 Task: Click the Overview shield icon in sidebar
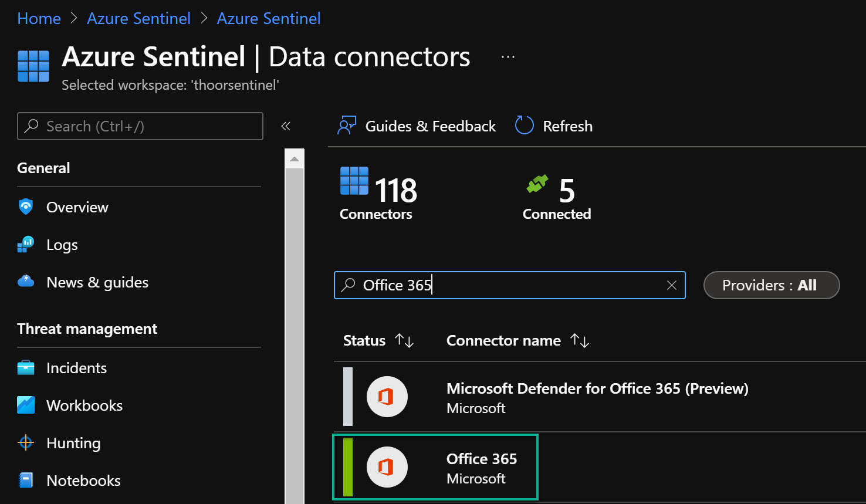26,207
